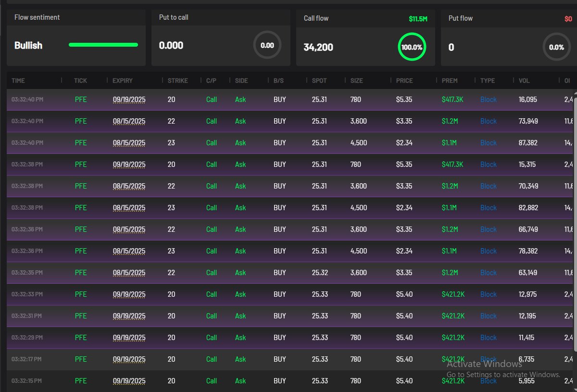Viewport: 577px width, 392px height.
Task: Click volume cell 6,735
Action: [x=527, y=359]
